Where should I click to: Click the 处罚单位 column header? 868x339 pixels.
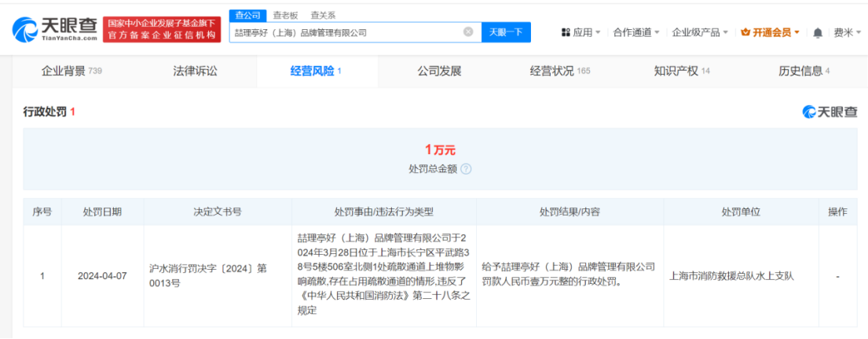(741, 212)
